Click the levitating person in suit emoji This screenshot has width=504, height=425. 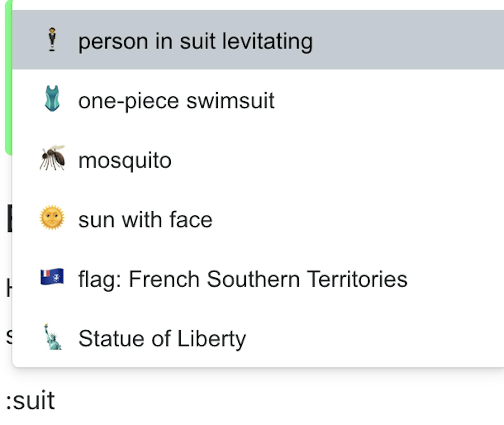pyautogui.click(x=52, y=40)
